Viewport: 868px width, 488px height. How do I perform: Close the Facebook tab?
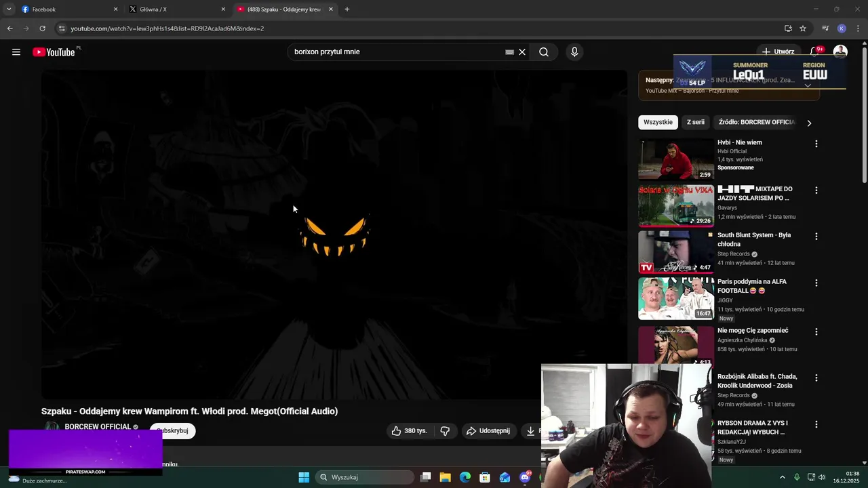click(x=115, y=9)
